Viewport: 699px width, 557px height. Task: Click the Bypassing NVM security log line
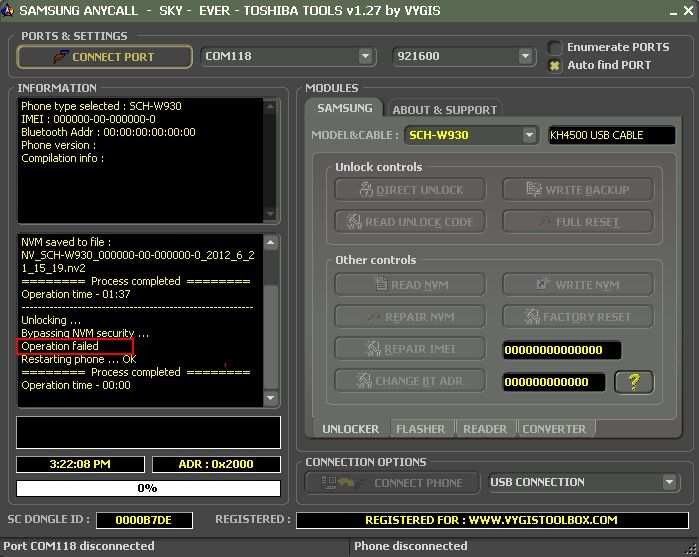85,333
